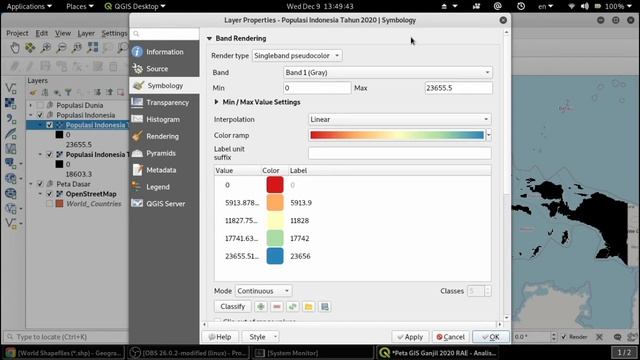Toggle checkbox of bold Populasi Indonesia T layer
The width and height of the screenshot is (640, 360).
[49, 154]
